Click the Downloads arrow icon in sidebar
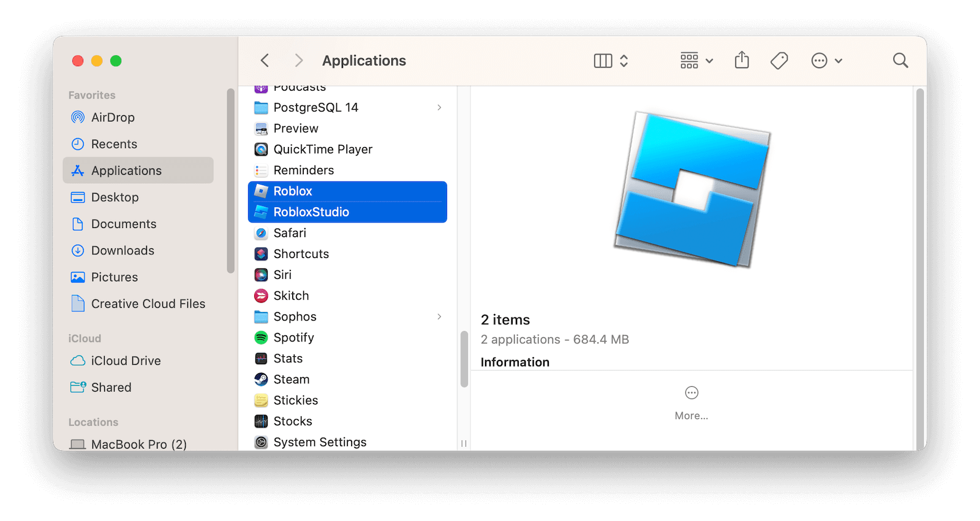 click(x=78, y=251)
